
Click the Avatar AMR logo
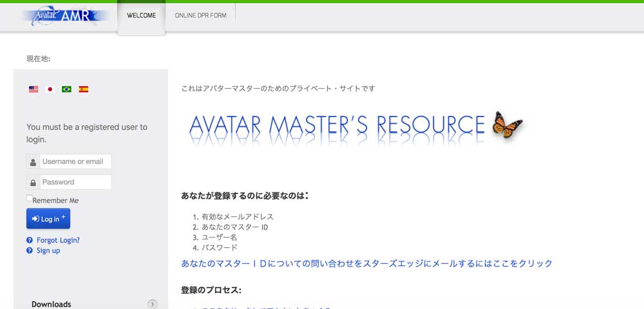[x=66, y=15]
